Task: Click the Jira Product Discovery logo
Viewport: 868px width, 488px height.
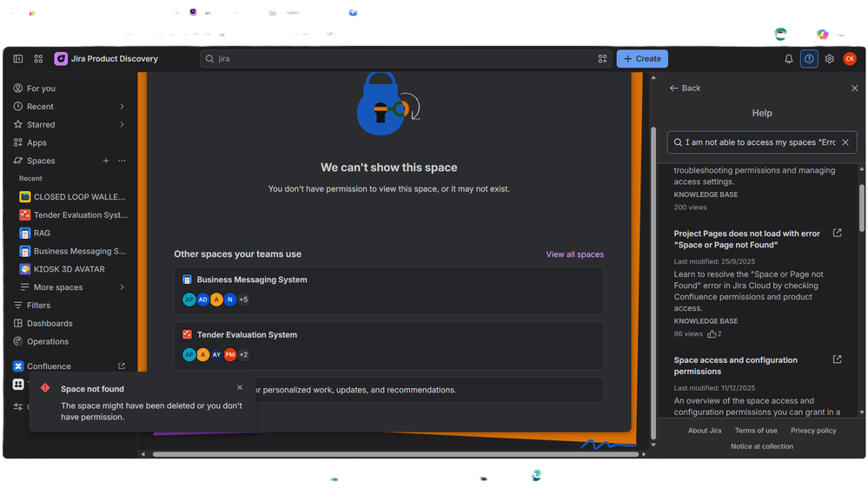Action: click(x=61, y=59)
